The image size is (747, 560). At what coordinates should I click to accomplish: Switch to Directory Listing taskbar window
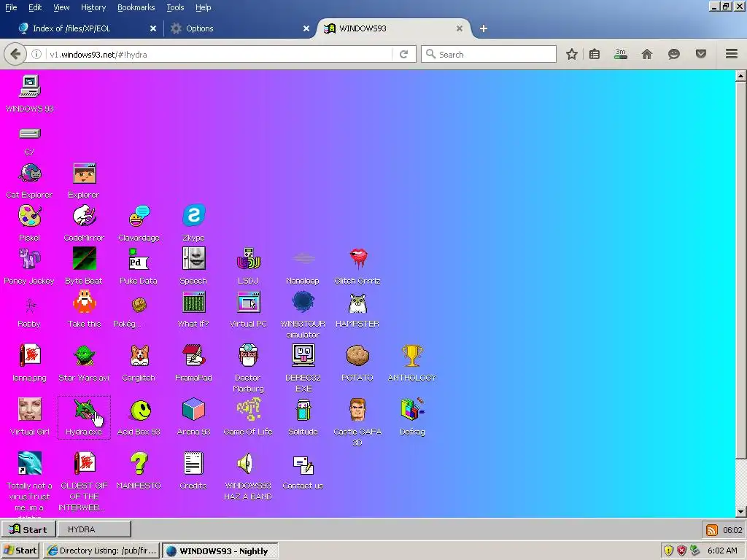pos(102,551)
